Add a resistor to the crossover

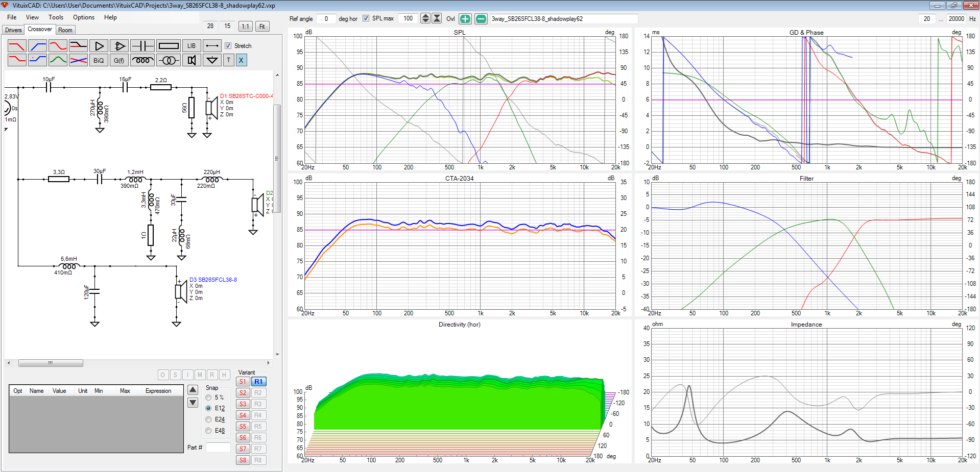tap(168, 46)
